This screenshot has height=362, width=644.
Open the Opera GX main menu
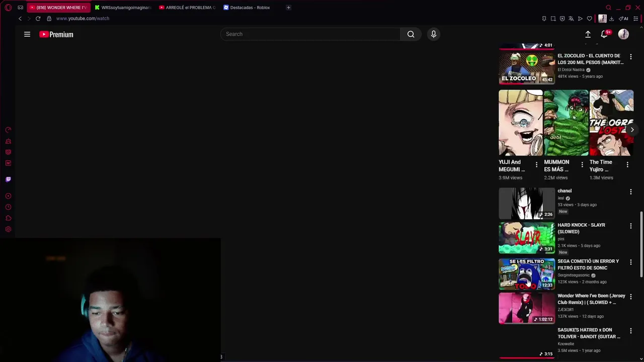coord(8,8)
